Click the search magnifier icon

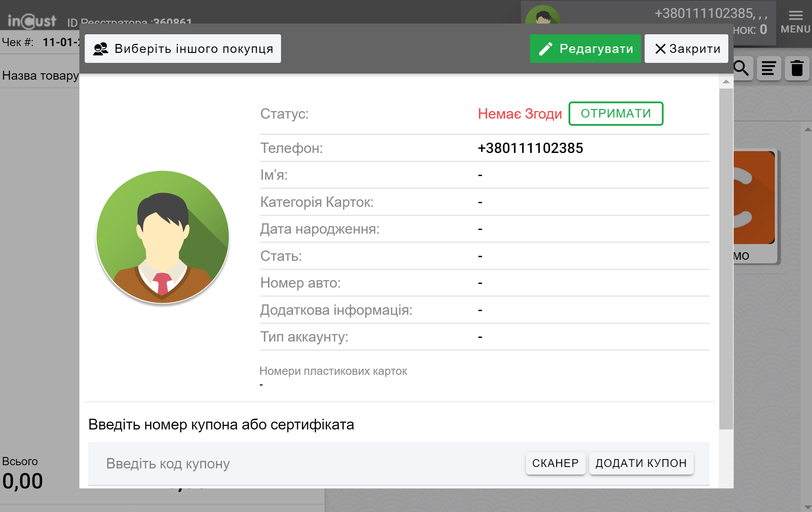[x=742, y=68]
